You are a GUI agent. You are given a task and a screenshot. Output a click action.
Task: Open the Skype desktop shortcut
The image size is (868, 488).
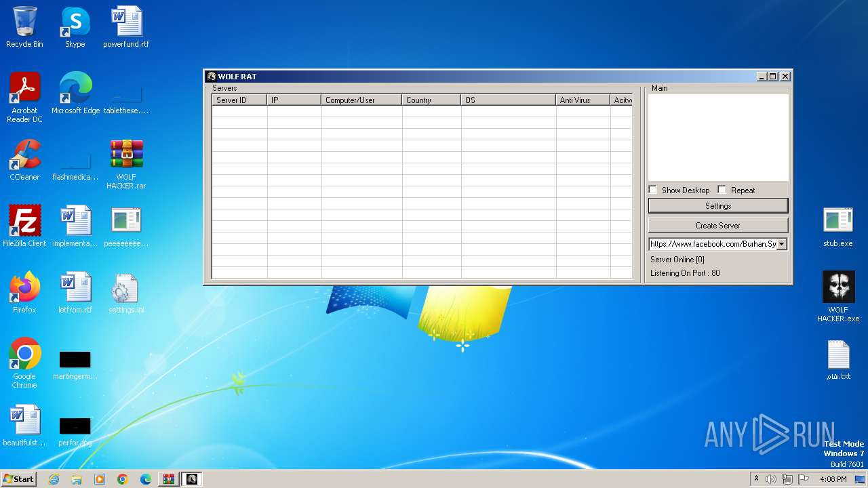75,27
